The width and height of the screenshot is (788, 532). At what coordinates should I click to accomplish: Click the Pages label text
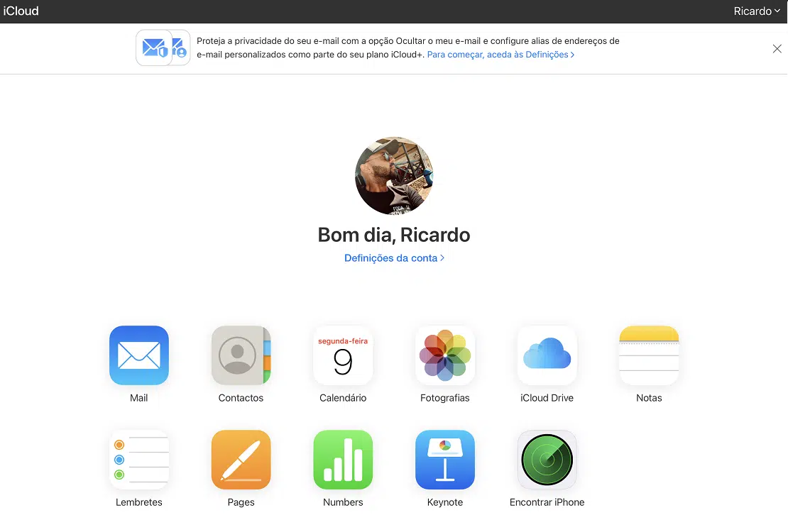[x=241, y=502]
